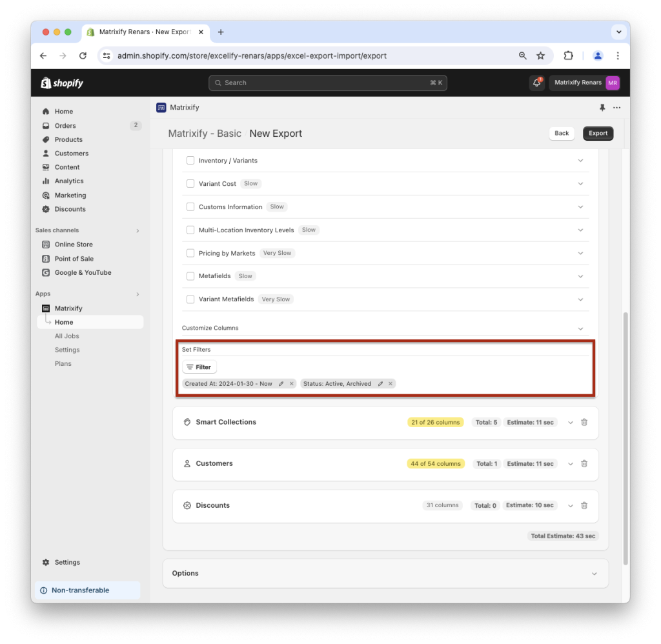
Task: Open the Options section chevron
Action: pos(595,573)
